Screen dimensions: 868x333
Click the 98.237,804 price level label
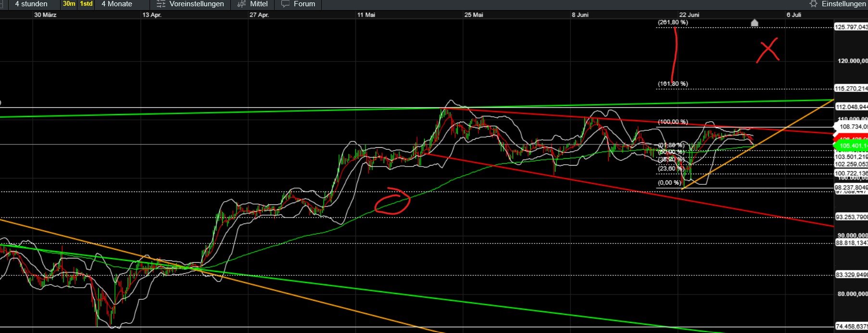(851, 188)
